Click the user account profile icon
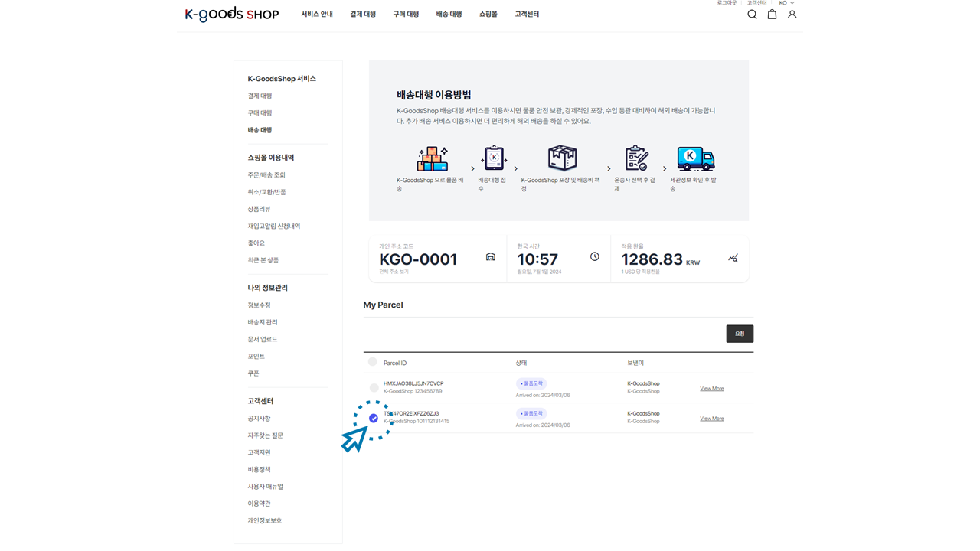This screenshot has height=551, width=980. (x=792, y=15)
